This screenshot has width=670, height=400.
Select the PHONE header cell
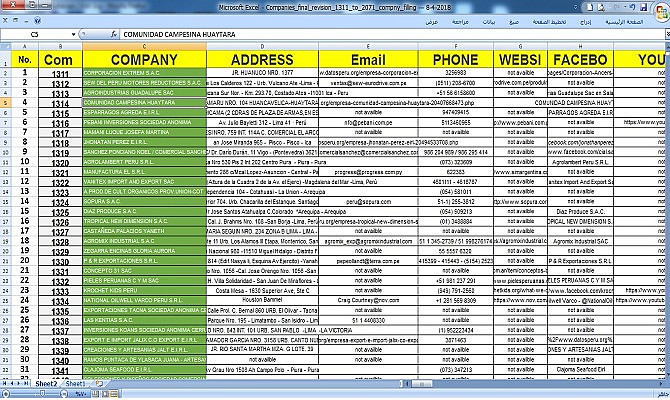coord(455,59)
